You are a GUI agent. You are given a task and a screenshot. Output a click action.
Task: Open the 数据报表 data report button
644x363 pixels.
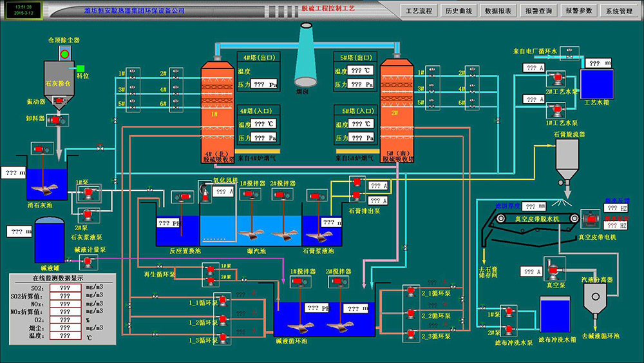tap(498, 11)
